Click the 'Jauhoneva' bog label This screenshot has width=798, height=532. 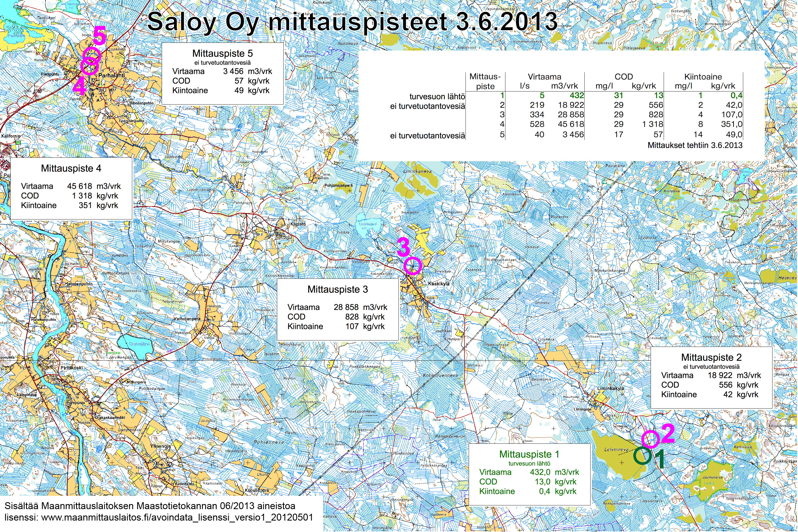point(712,477)
